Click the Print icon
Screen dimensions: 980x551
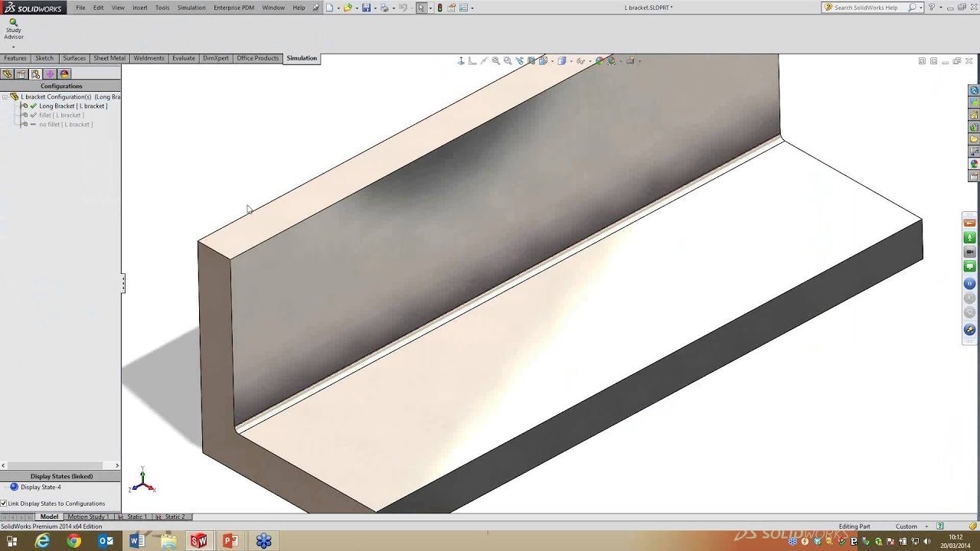[384, 8]
